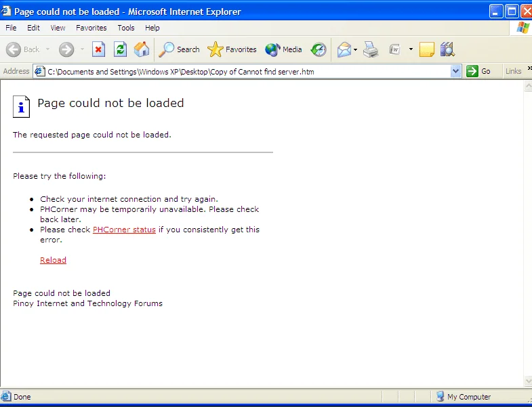
Task: Open the Edit dropdown arrow
Action: [411, 49]
